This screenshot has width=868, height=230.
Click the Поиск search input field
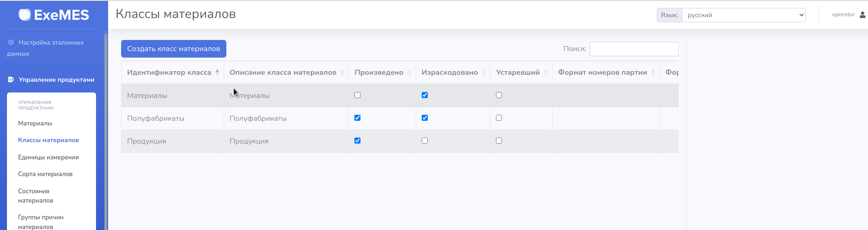[634, 49]
